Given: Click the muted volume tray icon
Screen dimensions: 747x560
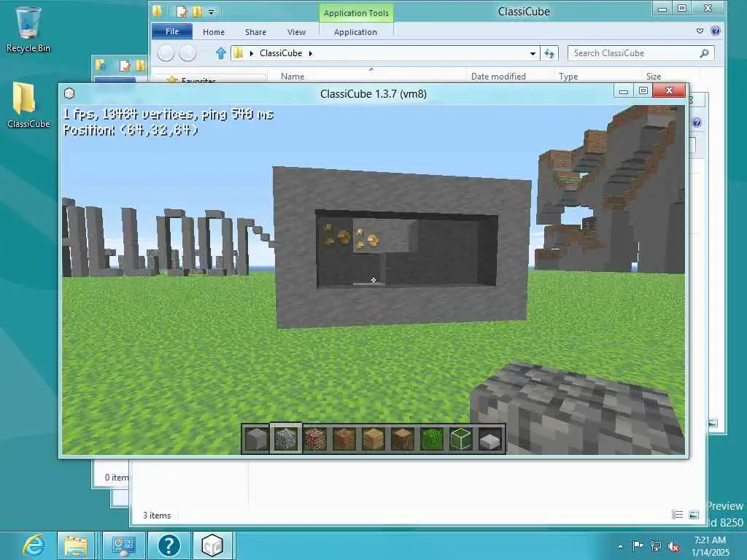Looking at the screenshot, I should [x=673, y=545].
